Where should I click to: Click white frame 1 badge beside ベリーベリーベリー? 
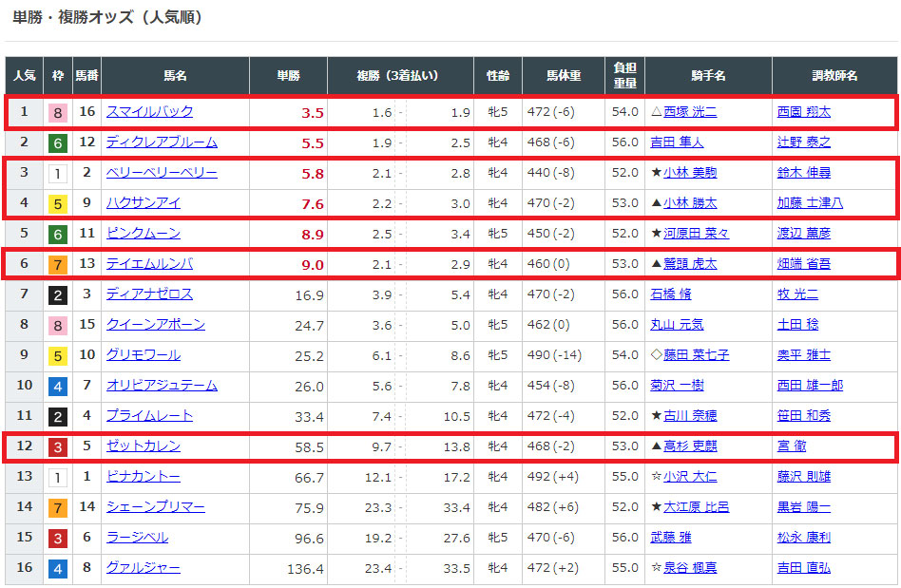(x=58, y=173)
